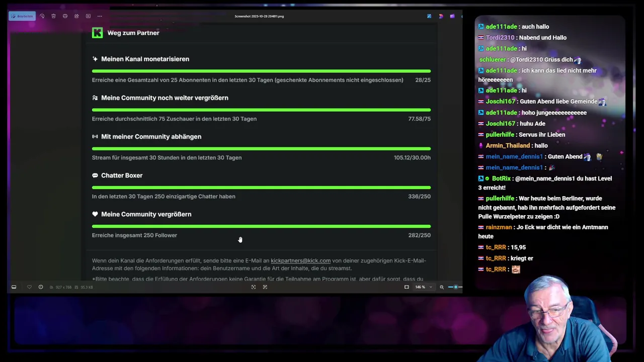Click the badge icon beside Armin_Thailand
Screen dimensions: 644x362
(x=481, y=146)
